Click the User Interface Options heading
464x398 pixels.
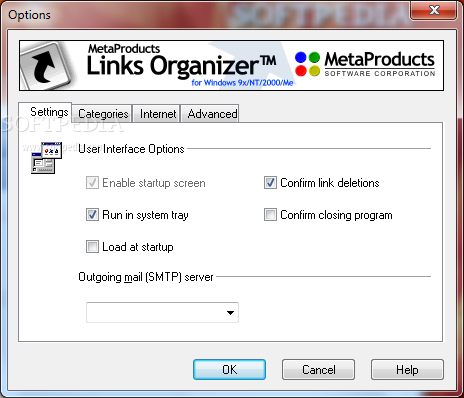point(131,149)
